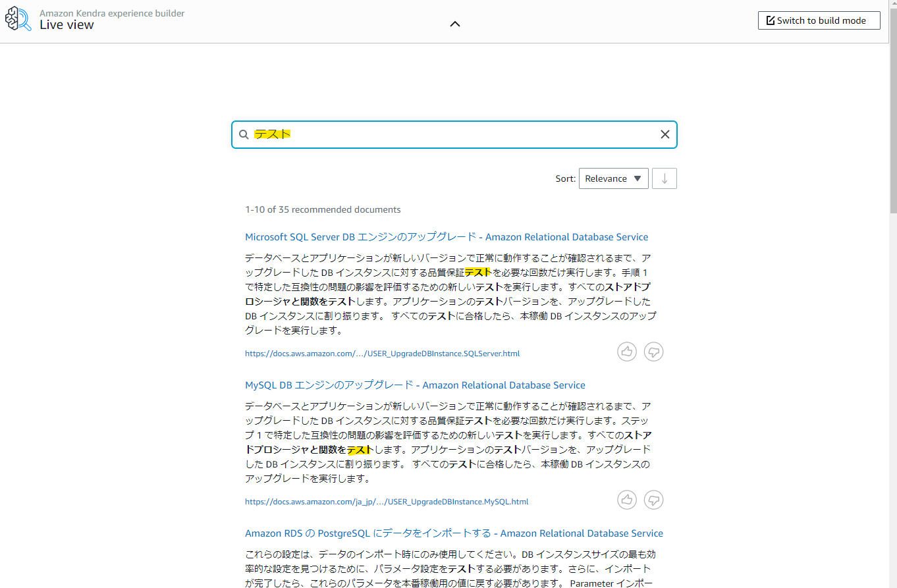The height and width of the screenshot is (588, 897).
Task: Open the Microsoft SQL Server DB upgrade article
Action: point(446,236)
